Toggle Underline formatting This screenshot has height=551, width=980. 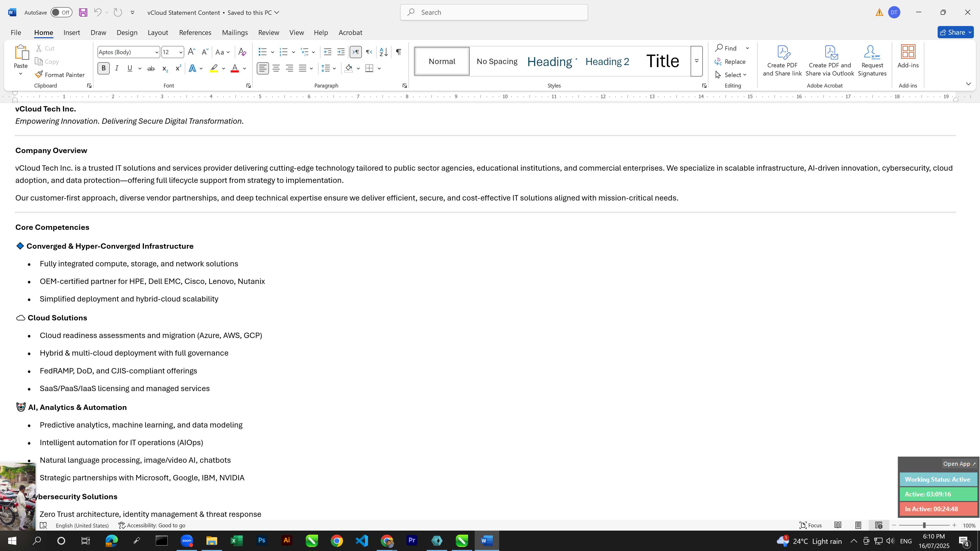pos(130,68)
